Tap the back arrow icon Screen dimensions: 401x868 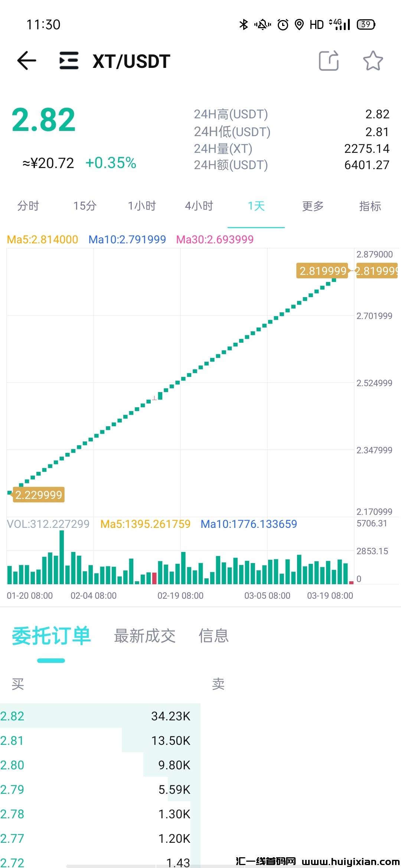coord(27,61)
